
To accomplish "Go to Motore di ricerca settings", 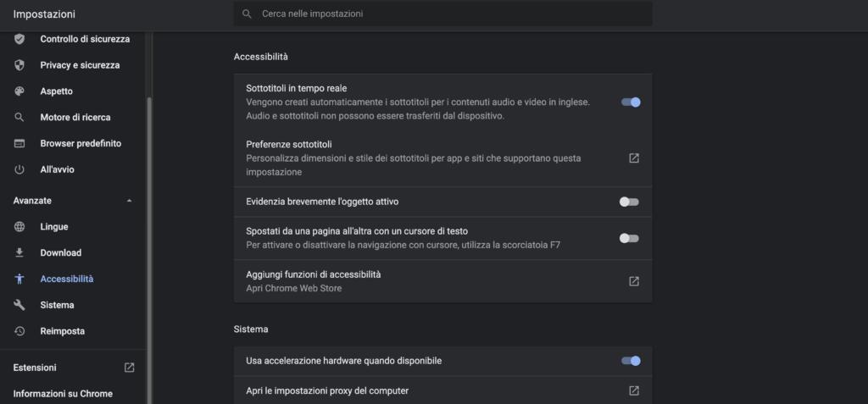I will (x=75, y=118).
